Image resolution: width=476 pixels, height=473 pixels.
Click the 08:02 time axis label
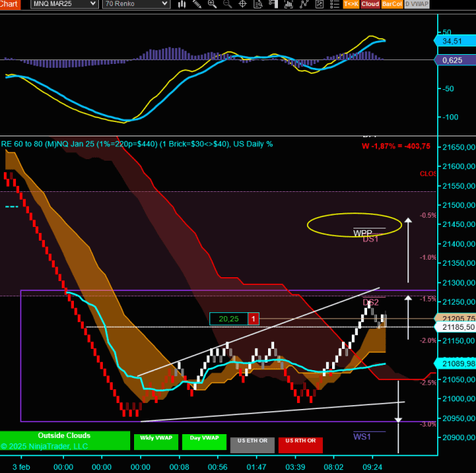coord(334,467)
